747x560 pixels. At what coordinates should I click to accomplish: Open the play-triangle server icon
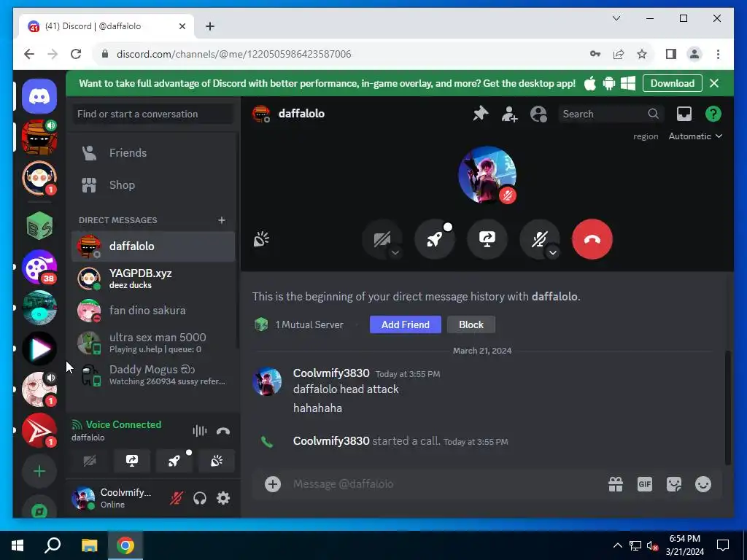39,349
